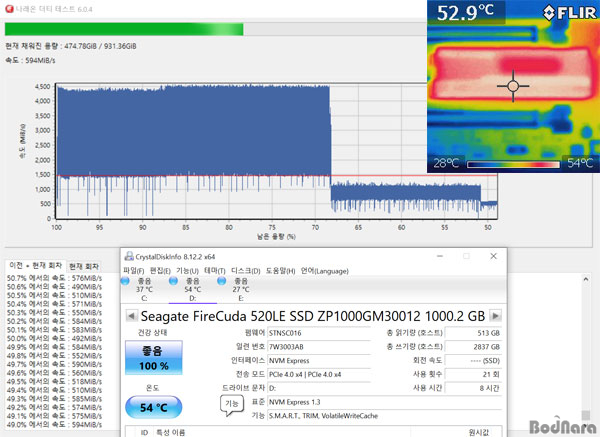
Task: Click the green fill progress bar
Action: [x=124, y=29]
